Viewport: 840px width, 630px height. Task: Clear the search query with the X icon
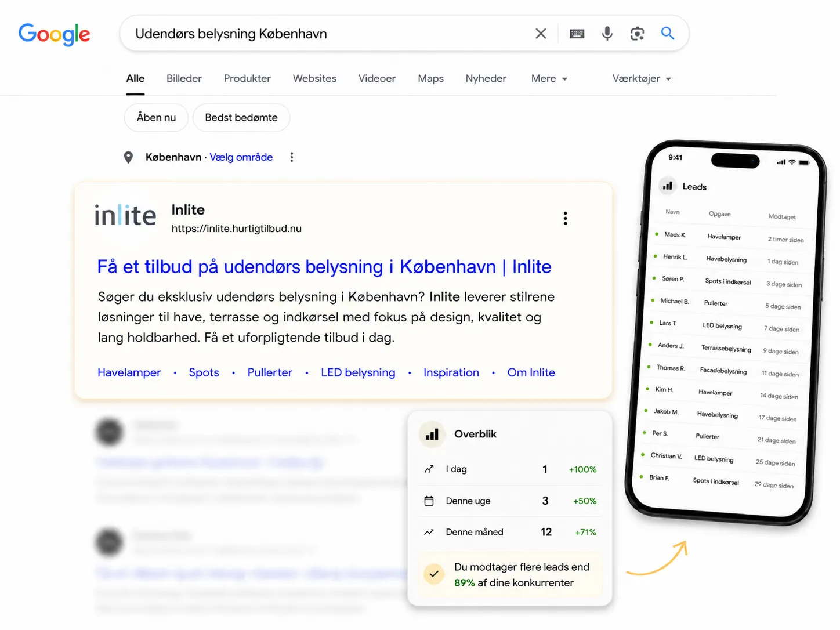[x=541, y=34]
